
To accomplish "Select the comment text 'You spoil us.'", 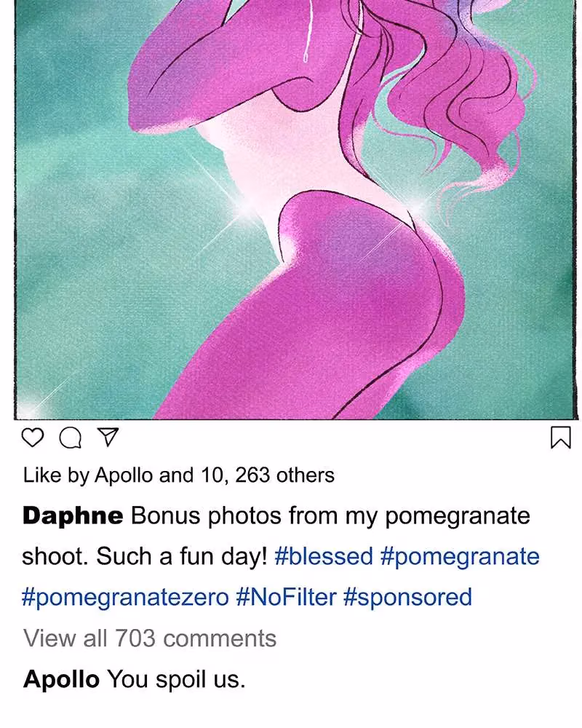I will [x=176, y=679].
